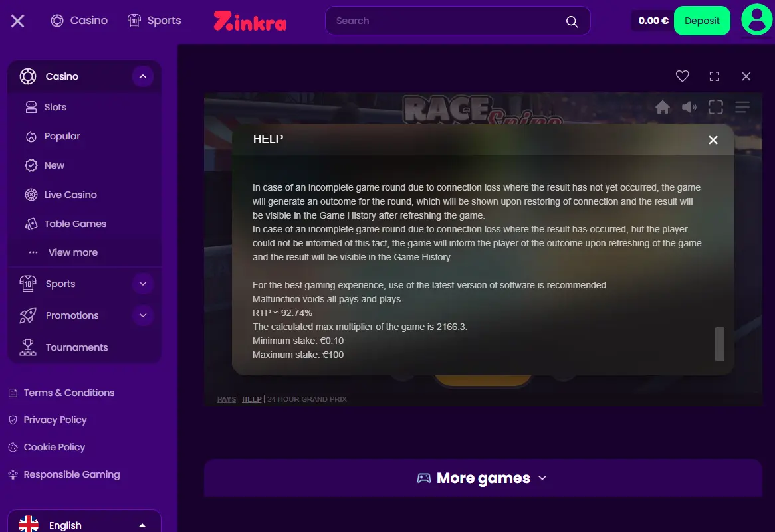Click the search magnifier icon
Viewport: 775px width, 532px height.
click(572, 21)
